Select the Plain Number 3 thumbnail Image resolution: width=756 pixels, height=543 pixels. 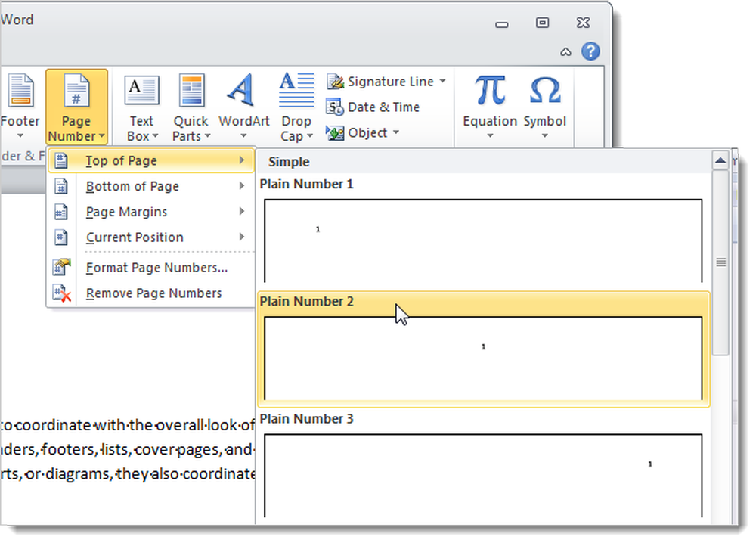tap(483, 476)
